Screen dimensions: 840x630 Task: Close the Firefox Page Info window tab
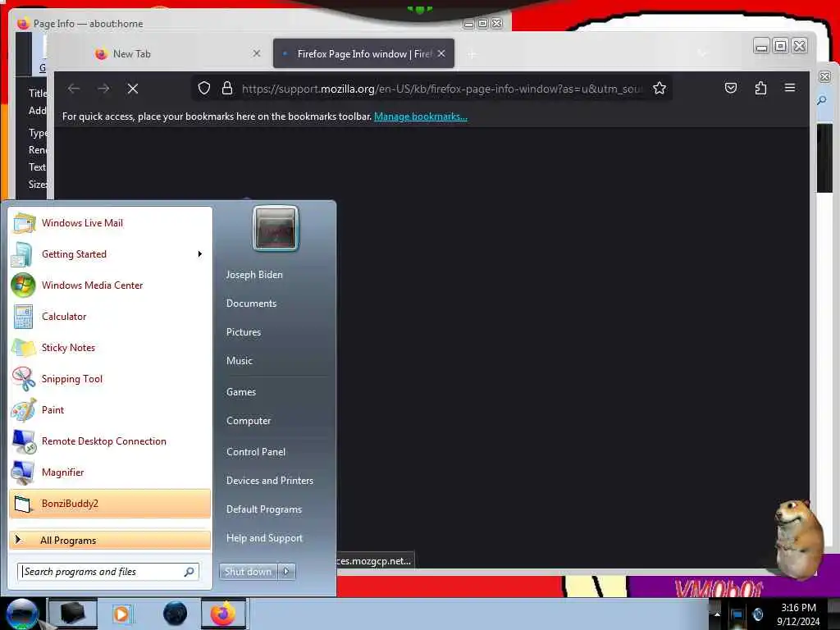click(441, 53)
